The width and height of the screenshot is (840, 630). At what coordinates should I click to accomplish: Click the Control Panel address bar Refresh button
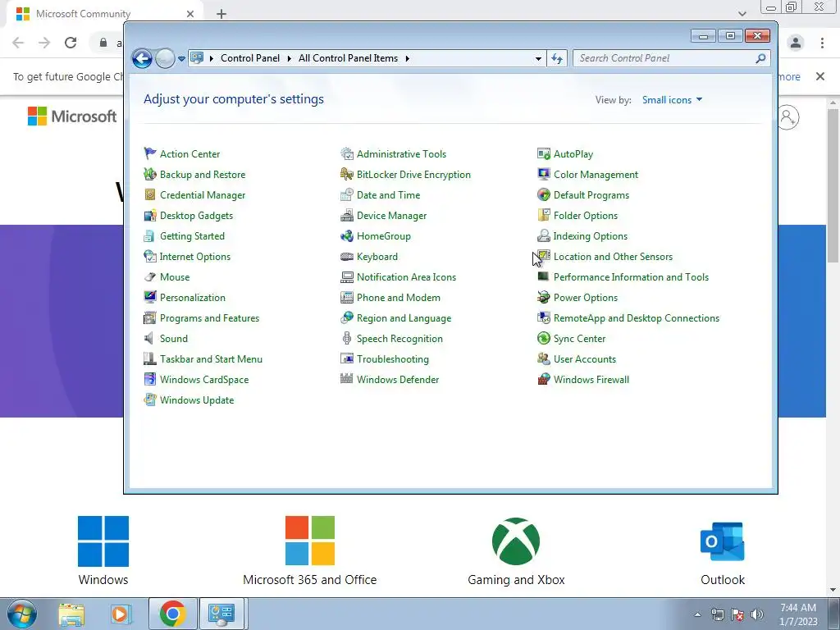557,58
